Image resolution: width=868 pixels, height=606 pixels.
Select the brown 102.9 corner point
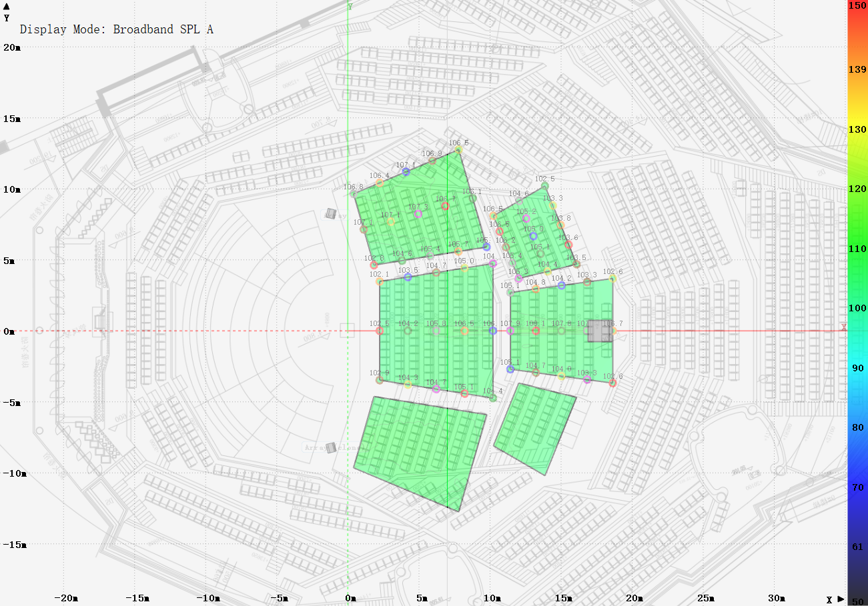380,380
